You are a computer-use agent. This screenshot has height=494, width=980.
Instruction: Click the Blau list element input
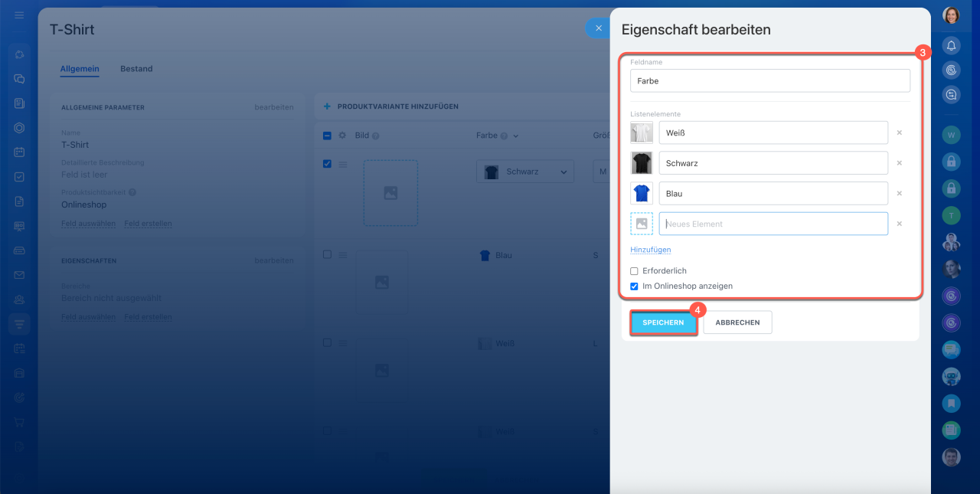click(773, 194)
